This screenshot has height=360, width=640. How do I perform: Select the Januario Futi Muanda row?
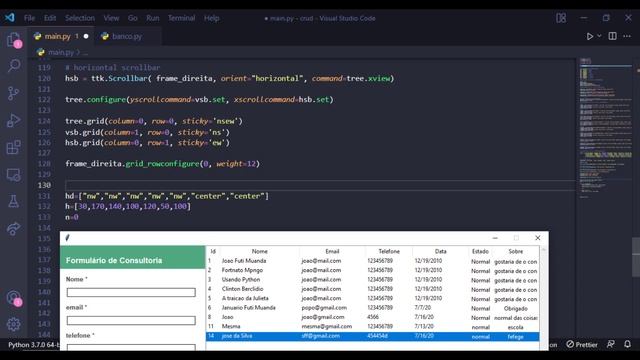pos(372,308)
